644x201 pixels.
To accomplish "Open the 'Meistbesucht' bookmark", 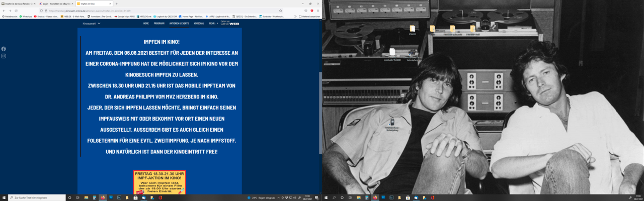I will click(9, 16).
